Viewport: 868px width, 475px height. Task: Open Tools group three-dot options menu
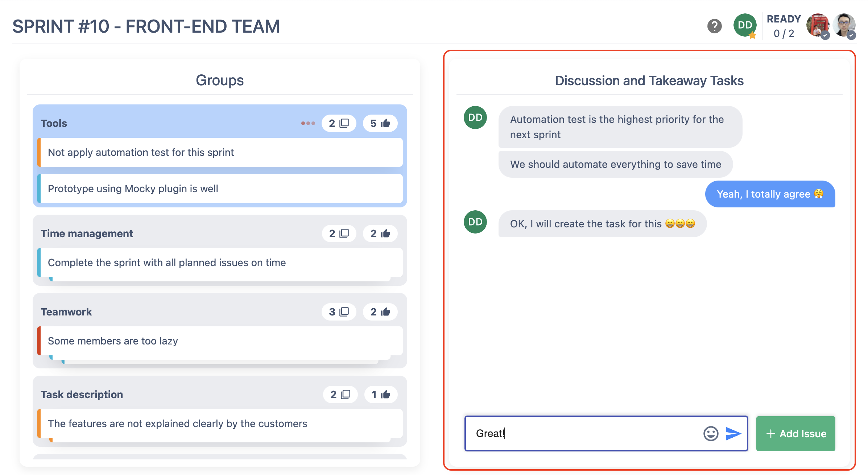(308, 123)
